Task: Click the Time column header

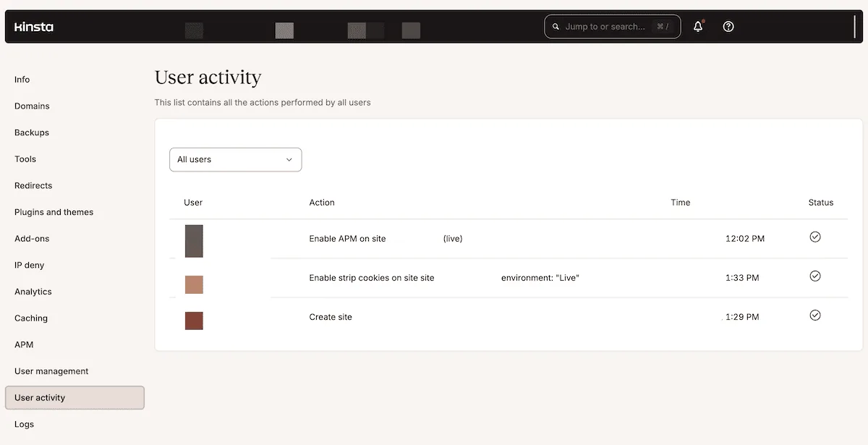Action: pos(680,203)
